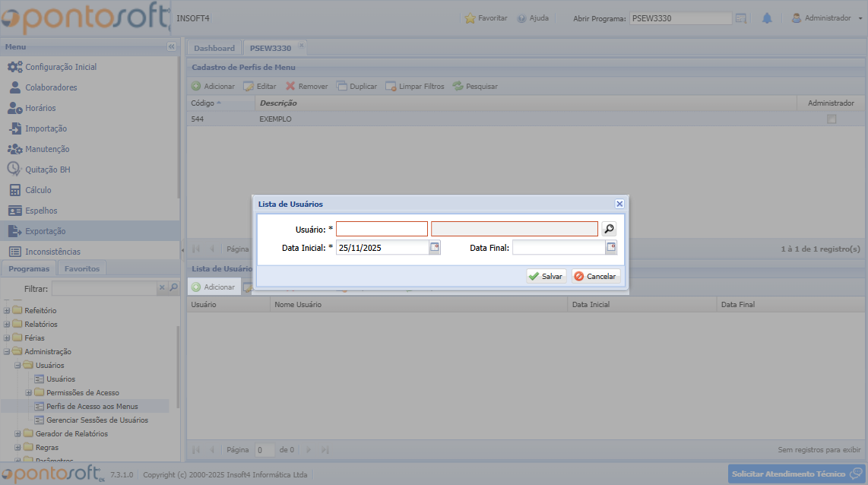Viewport: 868px width, 485px height.
Task: Expand the Permissões de Acesso folder
Action: click(29, 393)
